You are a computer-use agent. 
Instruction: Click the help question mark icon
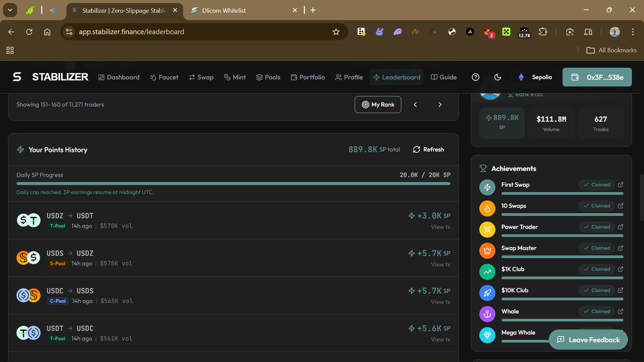tap(475, 77)
